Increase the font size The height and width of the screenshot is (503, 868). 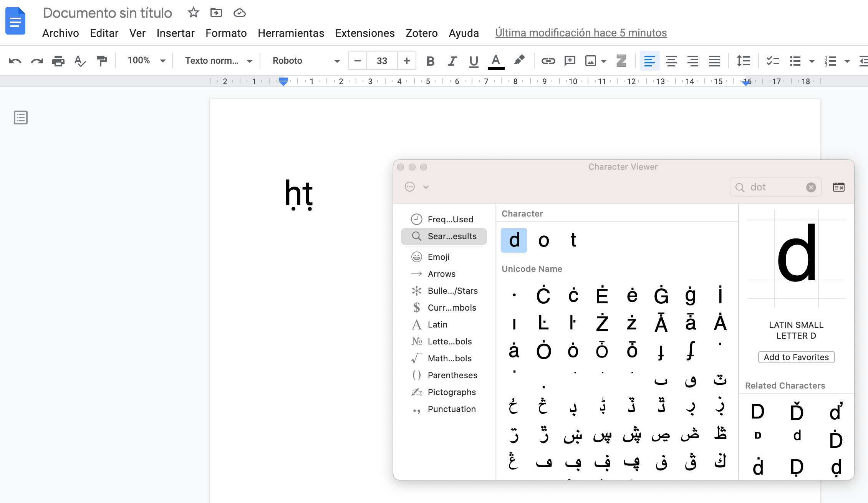point(407,61)
